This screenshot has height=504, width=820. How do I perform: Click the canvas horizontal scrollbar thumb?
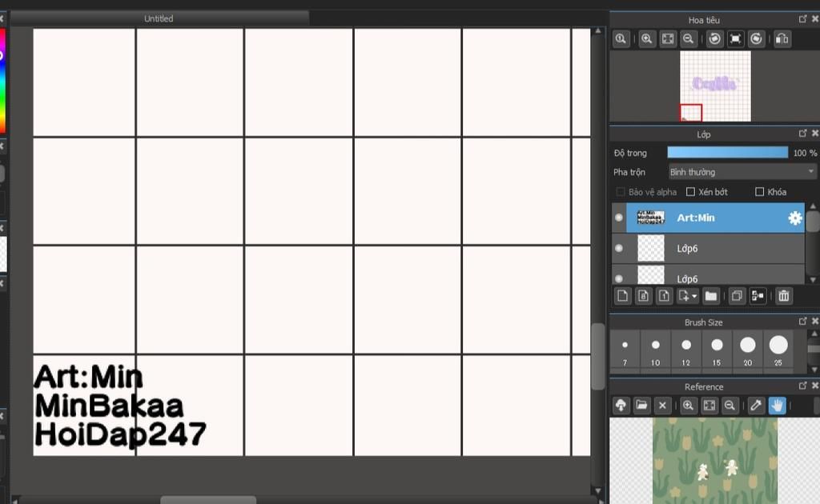point(208,500)
